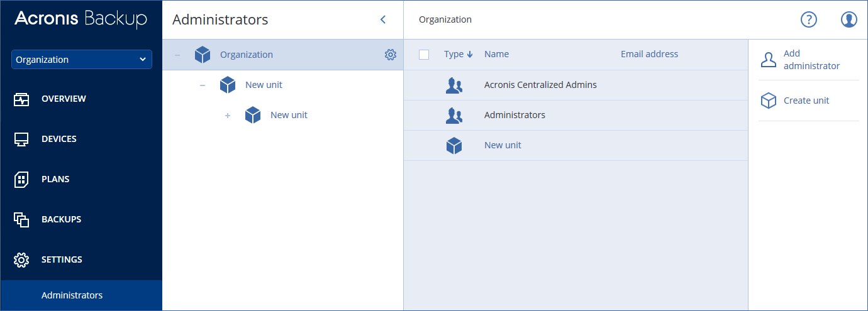Screen dimensions: 868x311
Task: Click the cube icon of New unit row
Action: point(453,145)
